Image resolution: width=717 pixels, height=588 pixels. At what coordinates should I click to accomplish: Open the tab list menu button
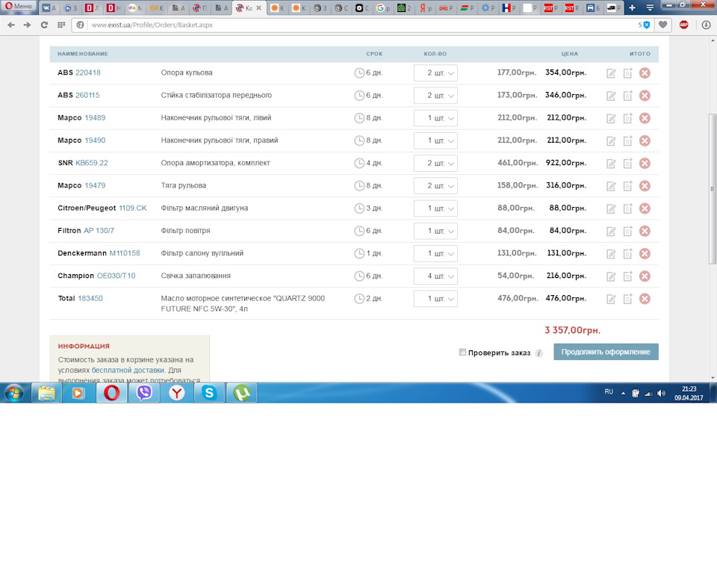(649, 7)
